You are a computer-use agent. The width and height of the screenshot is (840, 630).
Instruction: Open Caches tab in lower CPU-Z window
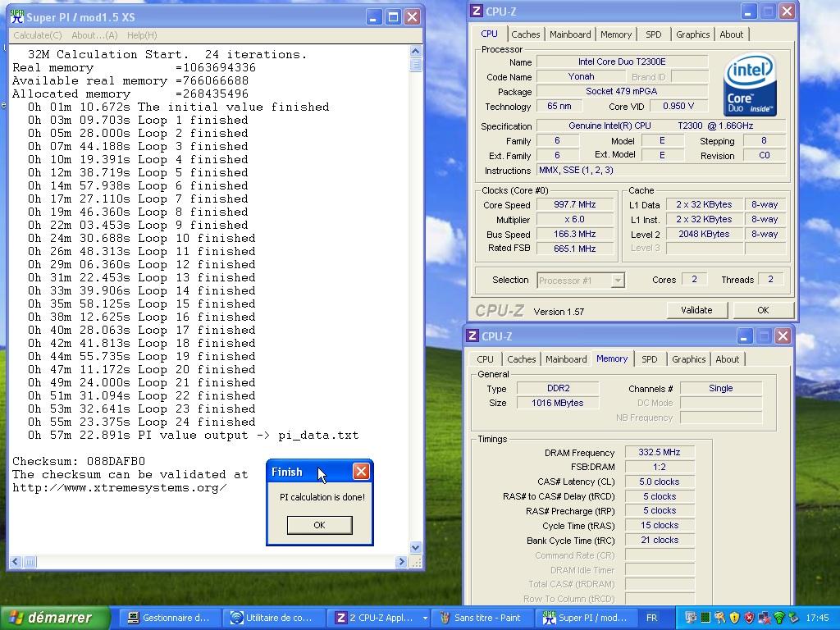coord(521,359)
